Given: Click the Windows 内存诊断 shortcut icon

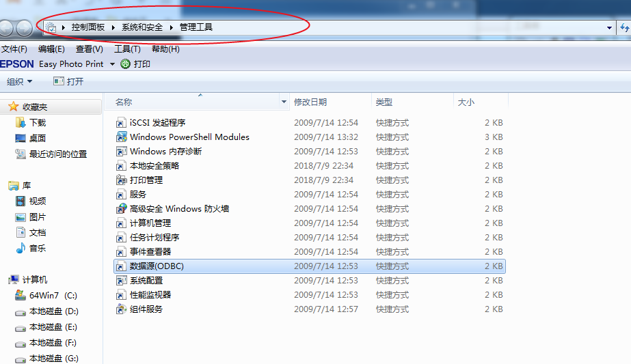Looking at the screenshot, I should click(121, 152).
